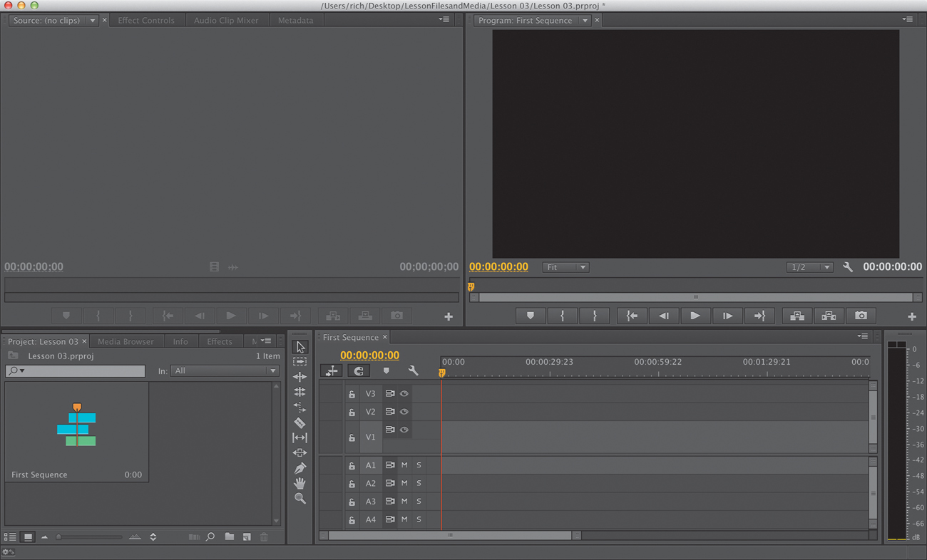The width and height of the screenshot is (927, 560).
Task: Open the Fit zoom level dropdown
Action: (565, 267)
